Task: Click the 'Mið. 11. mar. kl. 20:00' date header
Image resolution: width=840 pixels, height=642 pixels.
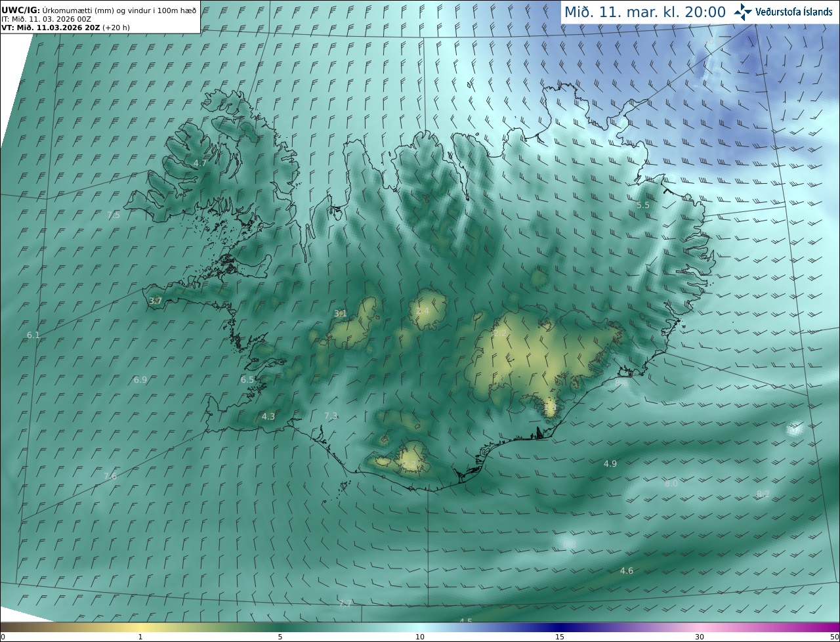Action: pyautogui.click(x=645, y=12)
